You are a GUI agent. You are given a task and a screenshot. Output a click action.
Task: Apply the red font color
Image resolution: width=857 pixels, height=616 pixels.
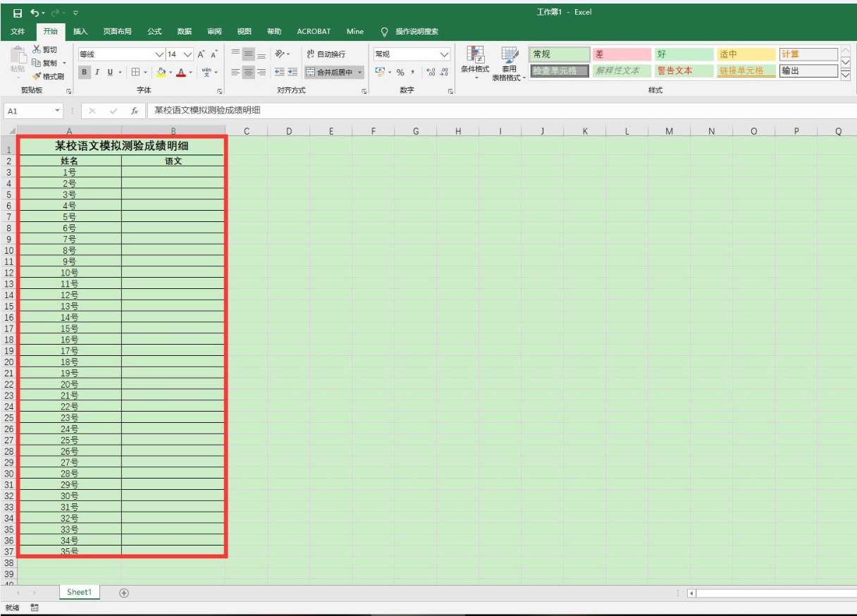click(181, 72)
